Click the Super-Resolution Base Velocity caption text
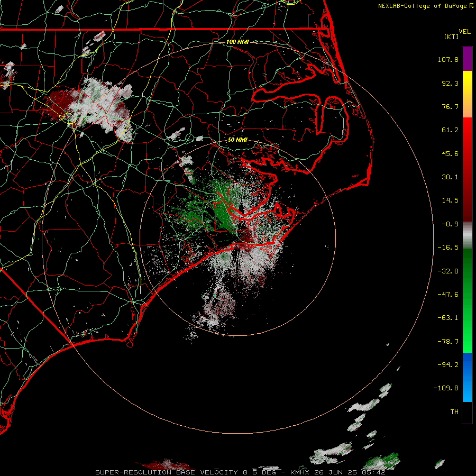476x476 pixels. pos(240,472)
